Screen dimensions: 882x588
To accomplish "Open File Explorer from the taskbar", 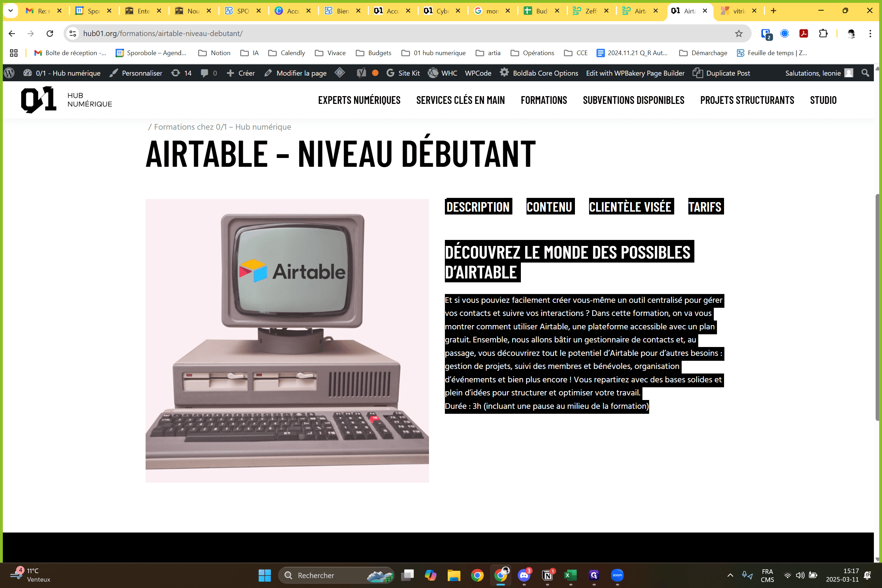I will (454, 575).
